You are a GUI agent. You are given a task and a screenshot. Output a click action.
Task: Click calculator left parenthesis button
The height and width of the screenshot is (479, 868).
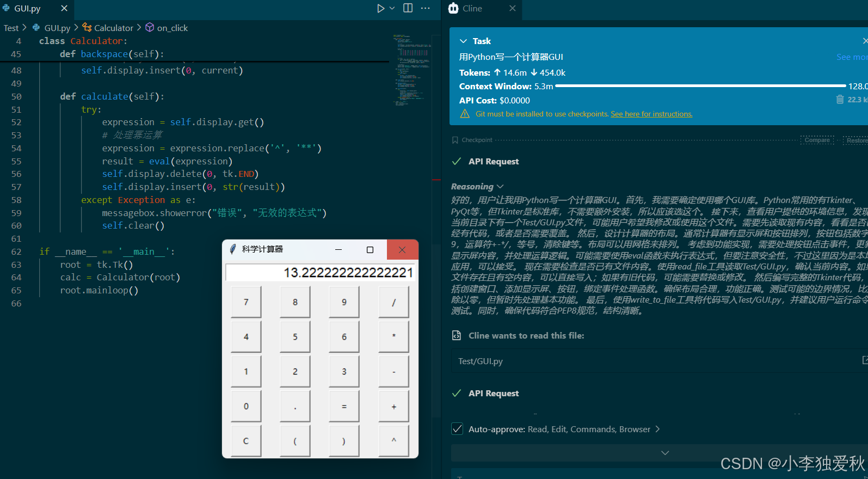pos(295,441)
